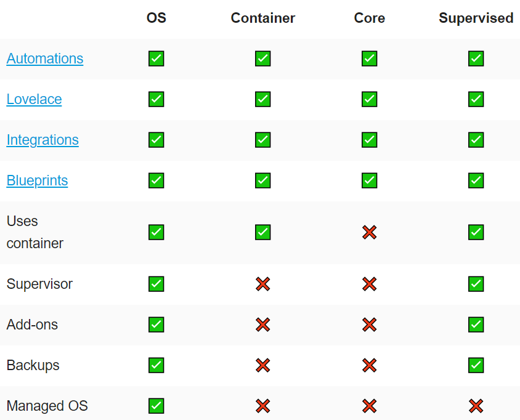This screenshot has width=520, height=420.
Task: Open the Automations link
Action: (x=45, y=59)
